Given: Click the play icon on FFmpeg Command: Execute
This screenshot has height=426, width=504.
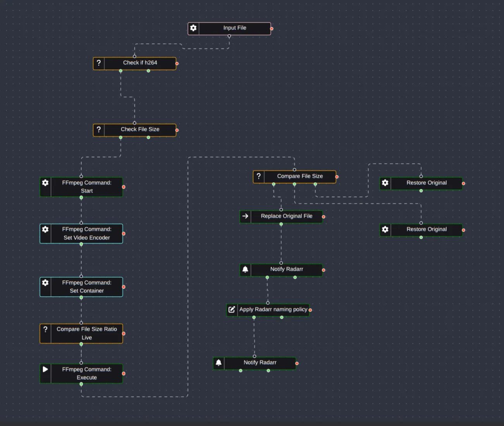Looking at the screenshot, I should [x=45, y=369].
